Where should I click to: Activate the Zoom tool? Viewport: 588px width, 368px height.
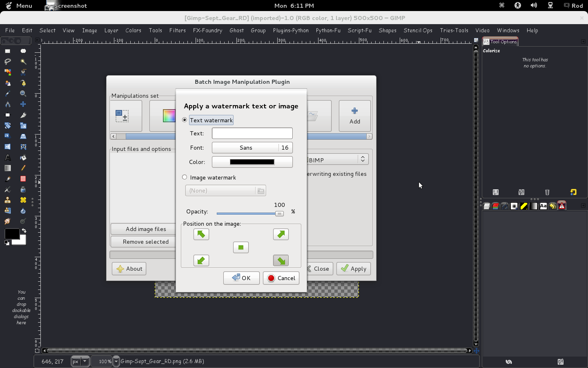click(x=23, y=93)
